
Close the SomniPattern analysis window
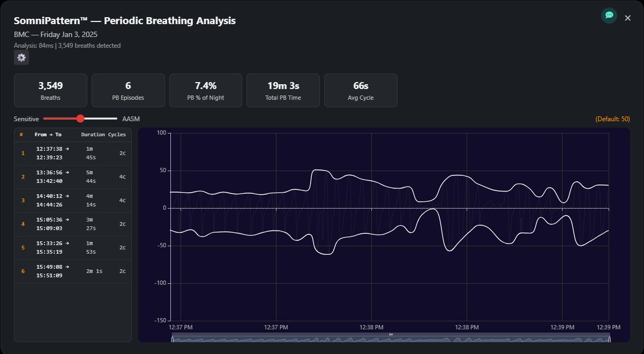coord(627,17)
